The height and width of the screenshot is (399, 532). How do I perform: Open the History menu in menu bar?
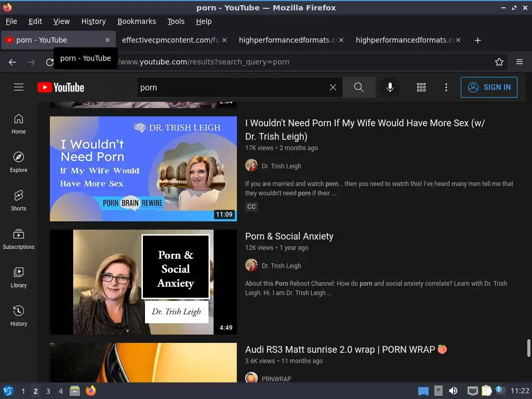point(94,21)
